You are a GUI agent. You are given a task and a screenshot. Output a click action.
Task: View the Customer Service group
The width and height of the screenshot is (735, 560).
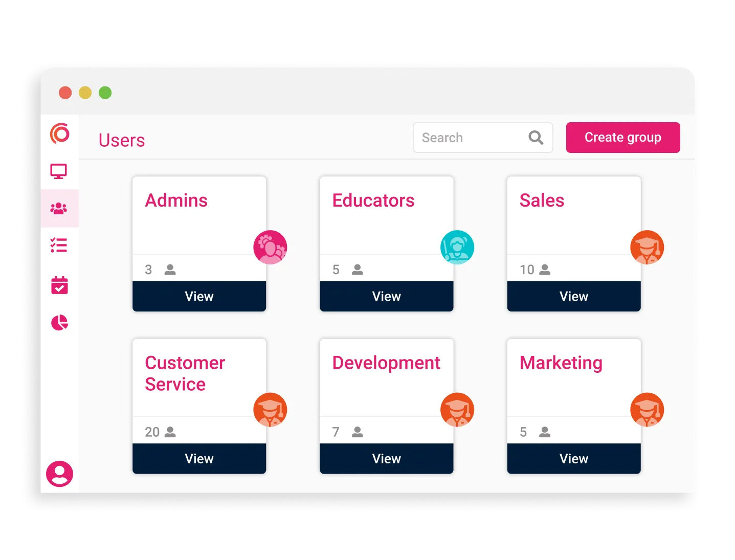[199, 459]
